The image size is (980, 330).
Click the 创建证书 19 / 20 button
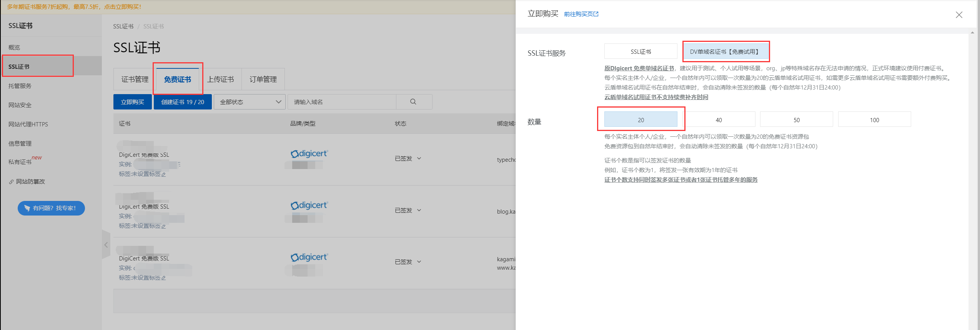183,102
